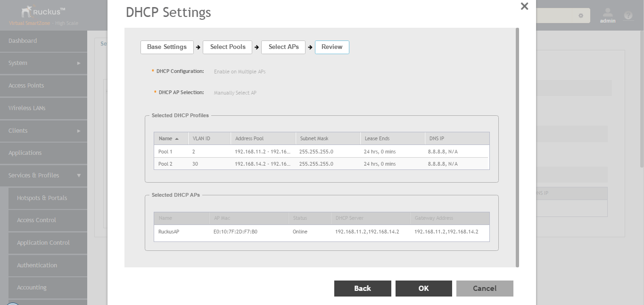Click the search settings gear icon

[581, 16]
